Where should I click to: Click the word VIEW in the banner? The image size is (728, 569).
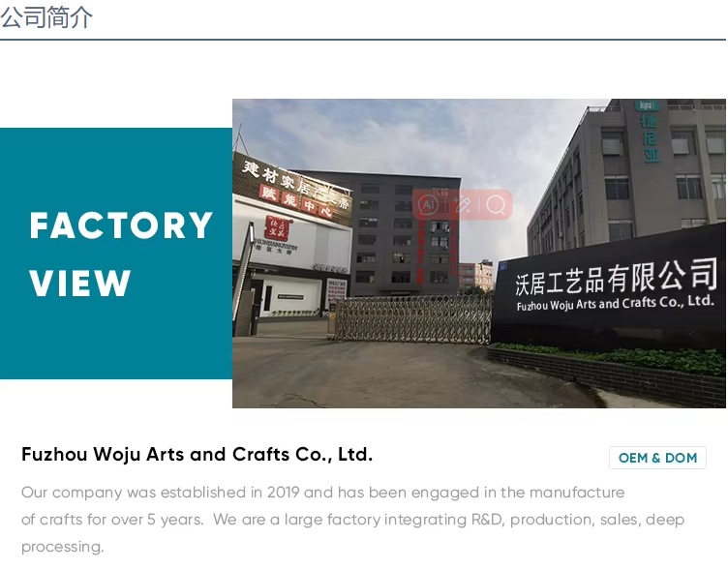coord(79,283)
